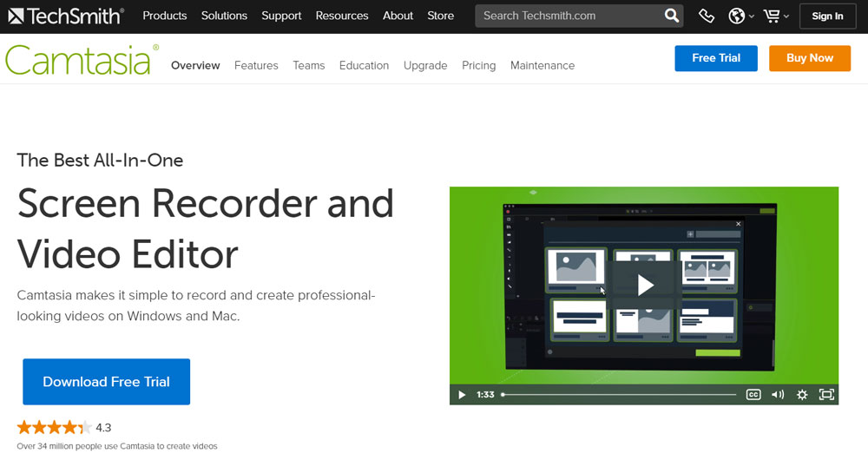Image resolution: width=868 pixels, height=473 pixels.
Task: Select the Education tab
Action: 365,65
